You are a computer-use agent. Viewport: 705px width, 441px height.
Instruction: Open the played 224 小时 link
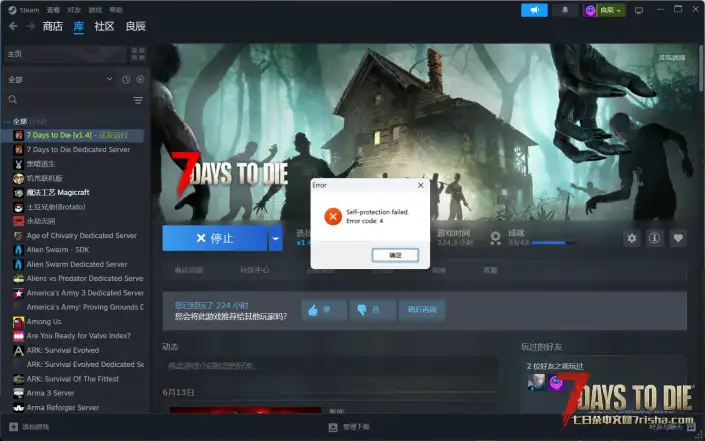coord(211,305)
